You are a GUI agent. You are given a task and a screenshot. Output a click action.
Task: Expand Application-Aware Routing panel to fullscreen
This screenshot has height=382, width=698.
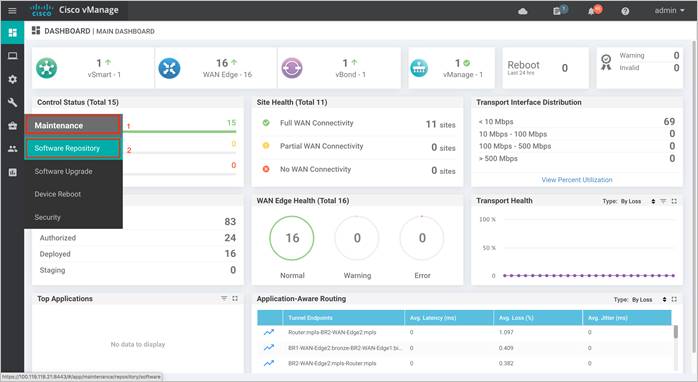pyautogui.click(x=674, y=299)
